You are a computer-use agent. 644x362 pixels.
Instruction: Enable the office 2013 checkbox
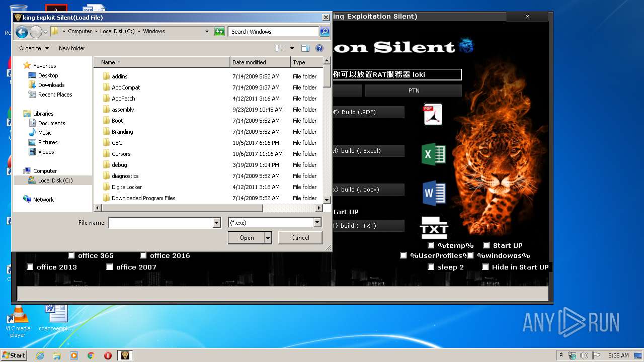tap(30, 267)
